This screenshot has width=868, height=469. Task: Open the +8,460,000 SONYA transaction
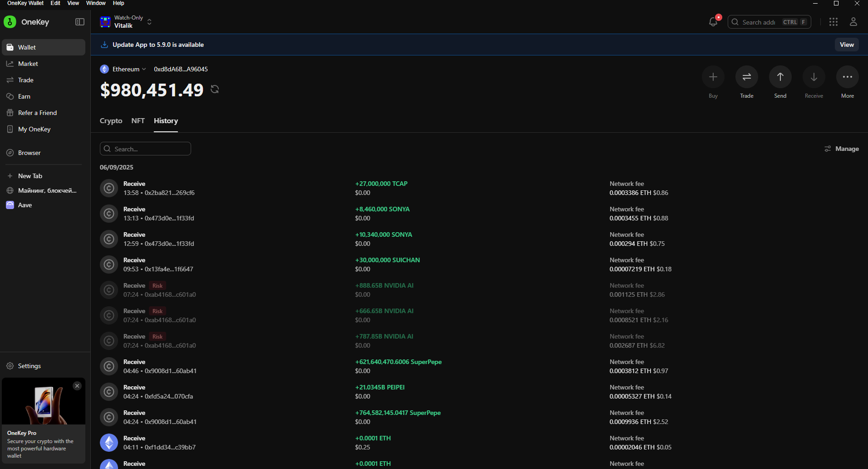click(x=479, y=214)
